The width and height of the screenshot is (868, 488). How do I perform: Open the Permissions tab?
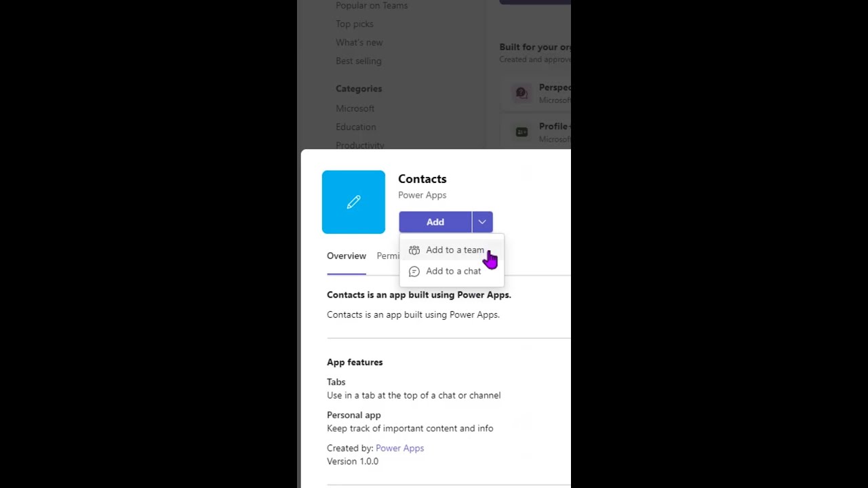[389, 256]
